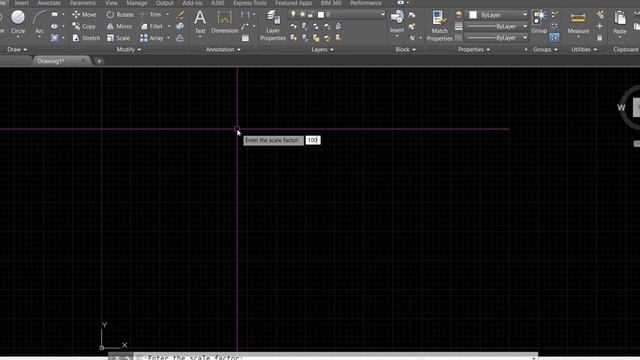Viewport: 640px width, 360px height.
Task: Open the ByLayer object color dropdown
Action: coord(524,15)
